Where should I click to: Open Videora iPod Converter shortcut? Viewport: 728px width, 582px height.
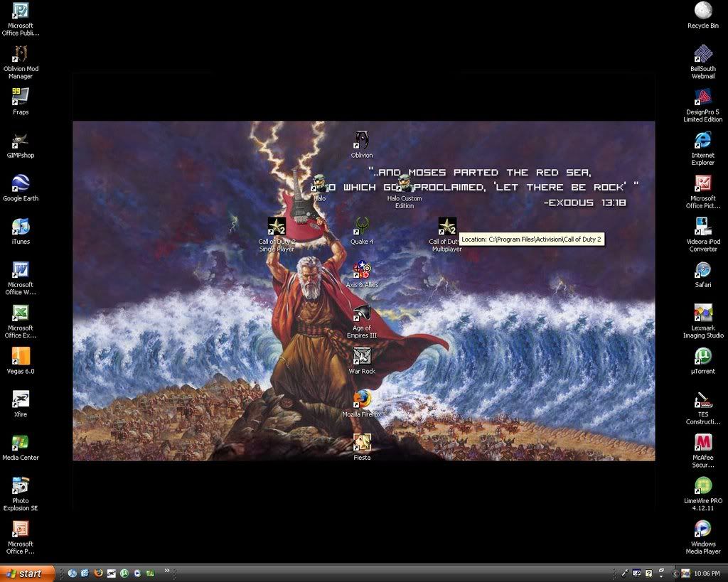click(x=703, y=235)
